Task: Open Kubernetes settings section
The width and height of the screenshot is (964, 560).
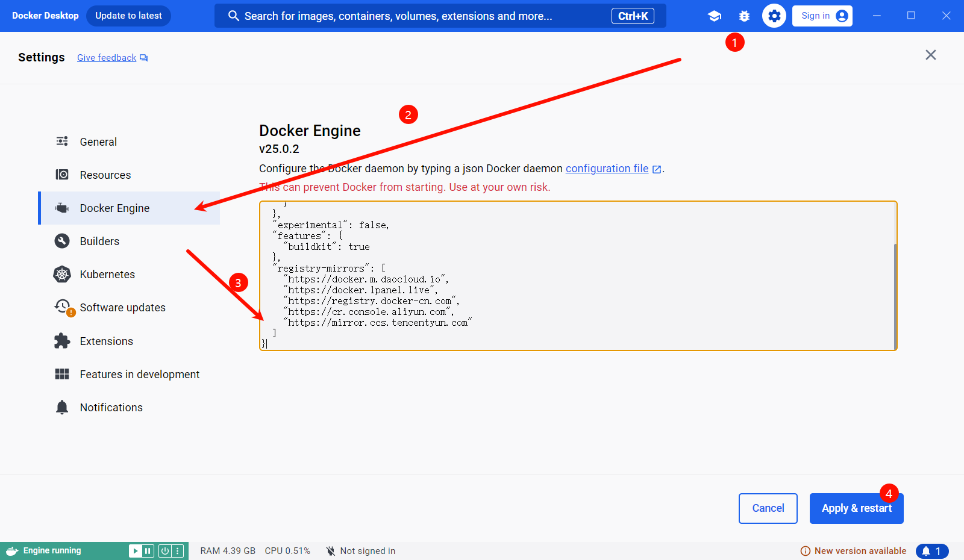Action: tap(129, 274)
